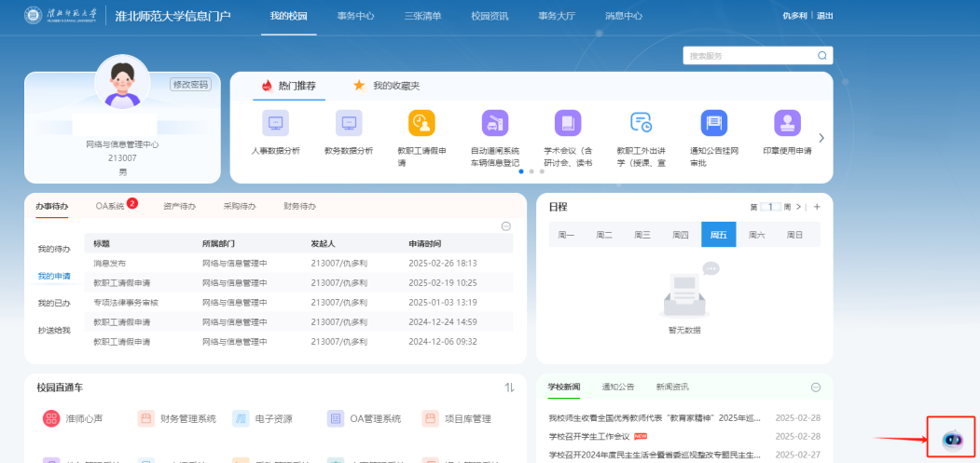This screenshot has width=980, height=463.
Task: Click the search magnifier icon
Action: 821,56
